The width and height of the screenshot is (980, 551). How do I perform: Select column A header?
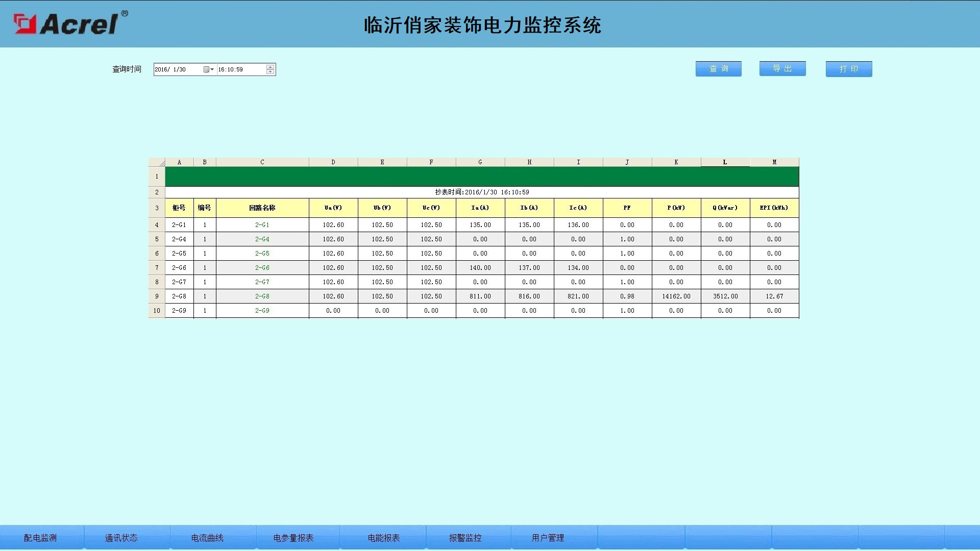[x=179, y=162]
